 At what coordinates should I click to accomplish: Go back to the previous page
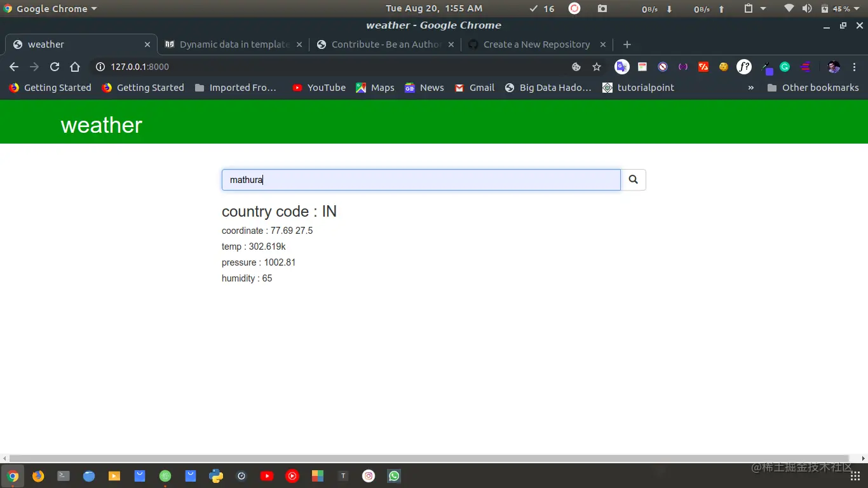pyautogui.click(x=14, y=67)
